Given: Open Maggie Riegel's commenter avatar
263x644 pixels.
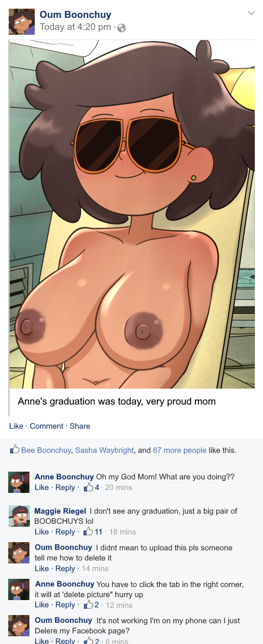Looking at the screenshot, I should tap(19, 516).
